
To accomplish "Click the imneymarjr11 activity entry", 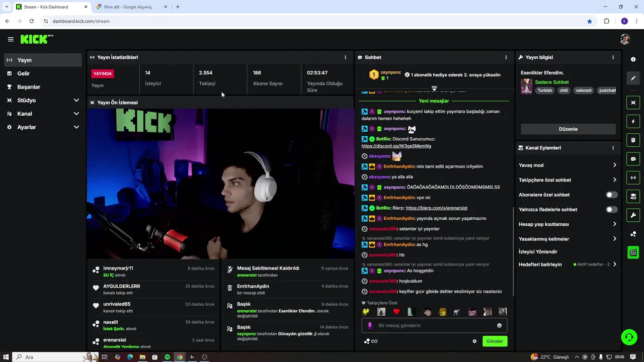I will (153, 271).
